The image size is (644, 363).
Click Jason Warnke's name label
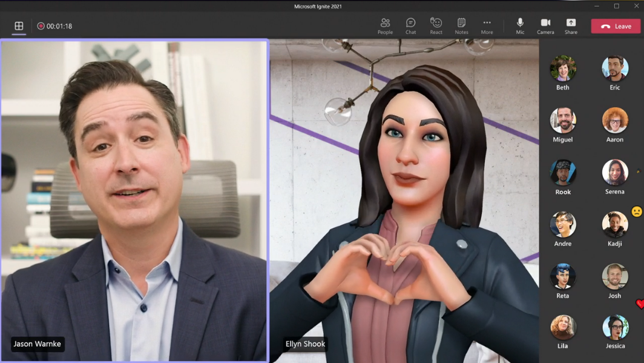point(38,344)
